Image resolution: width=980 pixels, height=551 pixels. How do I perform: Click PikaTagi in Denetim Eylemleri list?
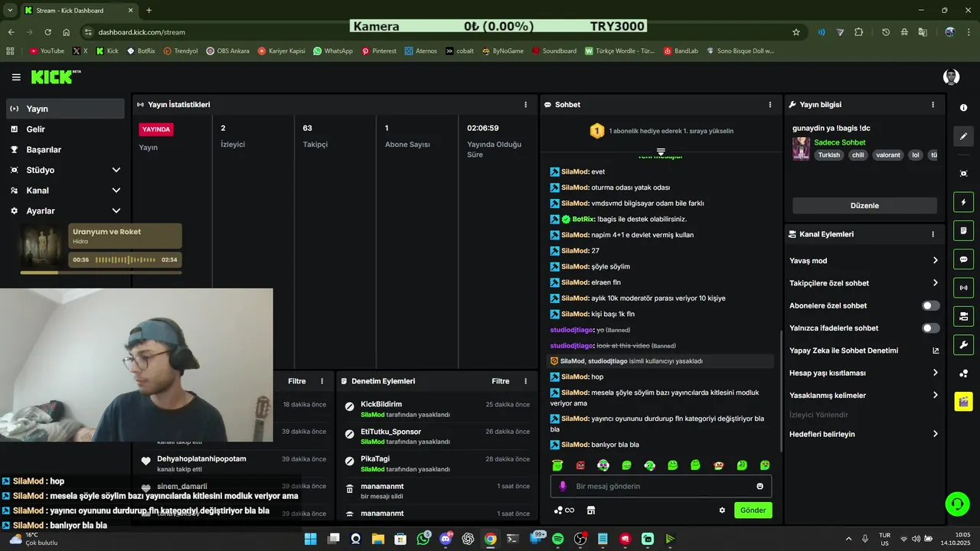[375, 459]
